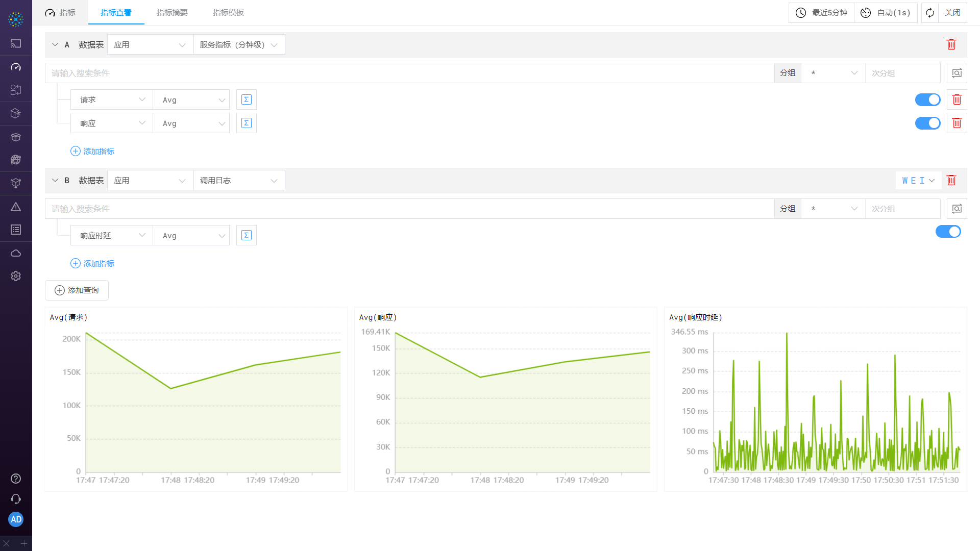980x551 pixels.
Task: Click refresh icon in top toolbar
Action: point(930,13)
